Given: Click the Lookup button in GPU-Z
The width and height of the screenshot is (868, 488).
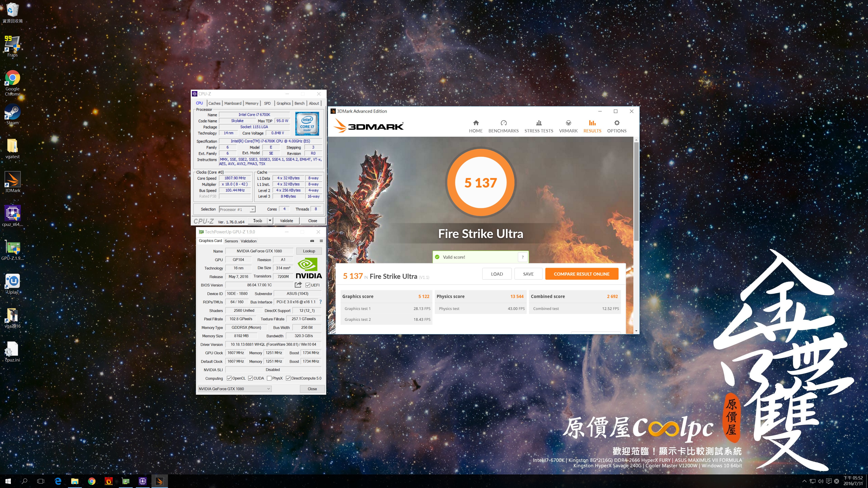Looking at the screenshot, I should (x=309, y=251).
